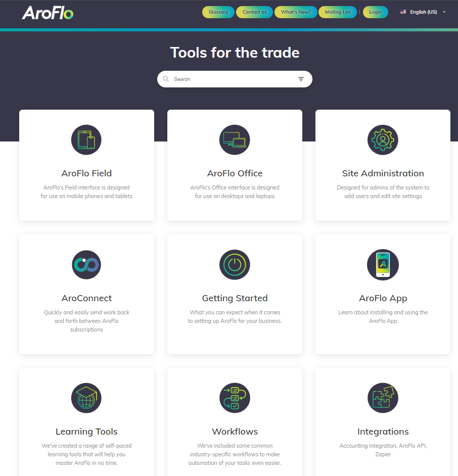Click the Site Administration description text
This screenshot has height=476, width=458.
point(383,192)
